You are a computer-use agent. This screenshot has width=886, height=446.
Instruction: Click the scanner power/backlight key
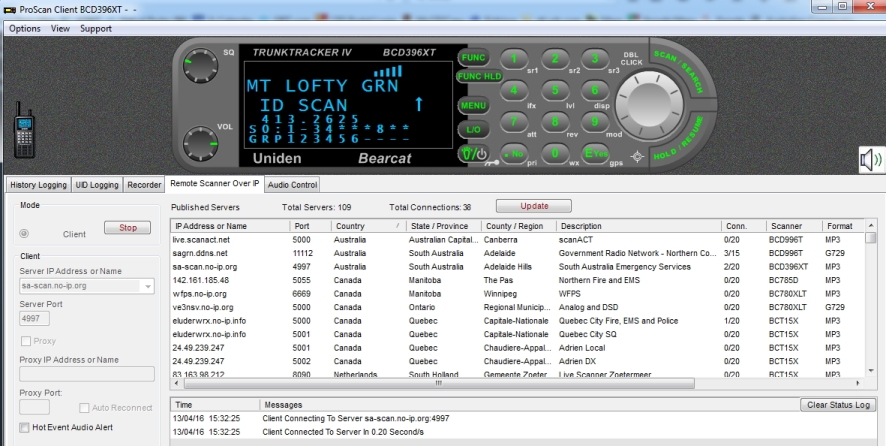[x=474, y=154]
